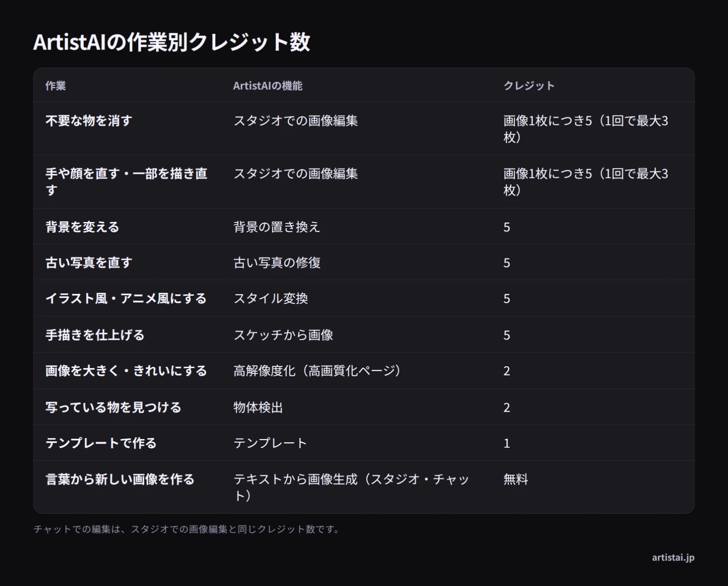Viewport: 728px width, 586px height.
Task: Select the '手描きを仕上げる' cell
Action: click(95, 335)
